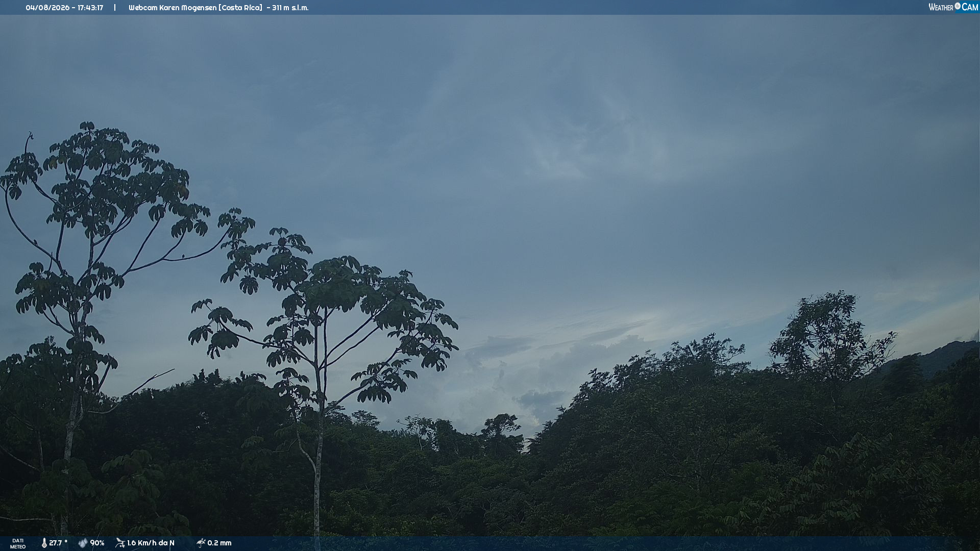Click the wind speed icon
The image size is (980, 551).
point(120,543)
